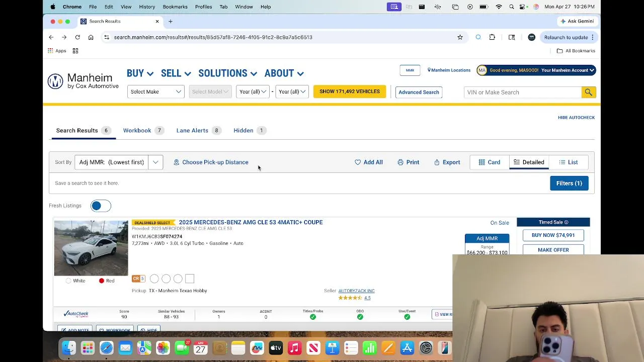The image size is (644, 362).
Task: Toggle the Fresh Listings switch
Action: pos(101,206)
